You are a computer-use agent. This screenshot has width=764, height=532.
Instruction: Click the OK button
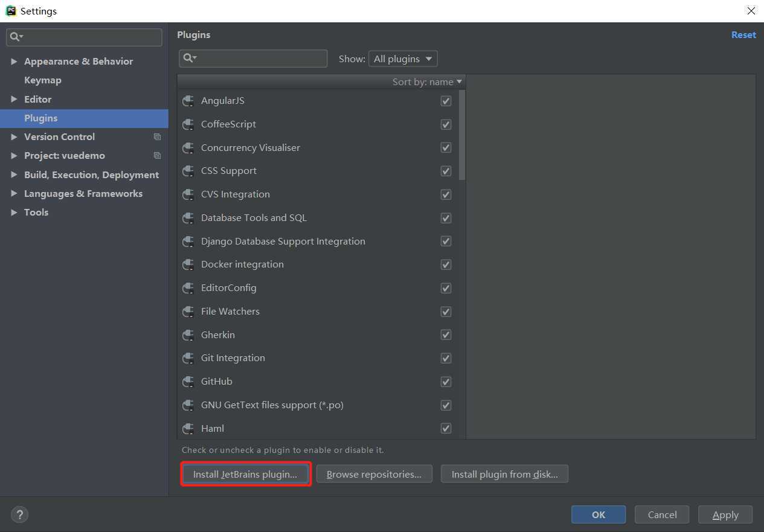(x=599, y=514)
